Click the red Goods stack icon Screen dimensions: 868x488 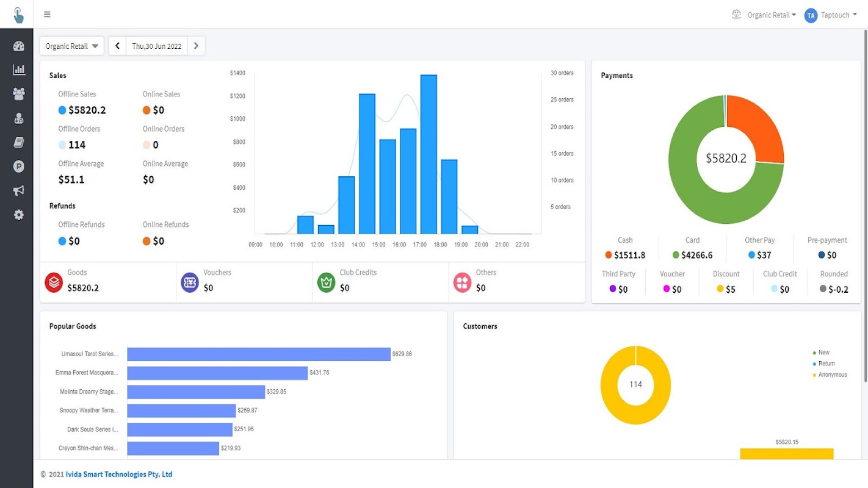click(x=54, y=282)
